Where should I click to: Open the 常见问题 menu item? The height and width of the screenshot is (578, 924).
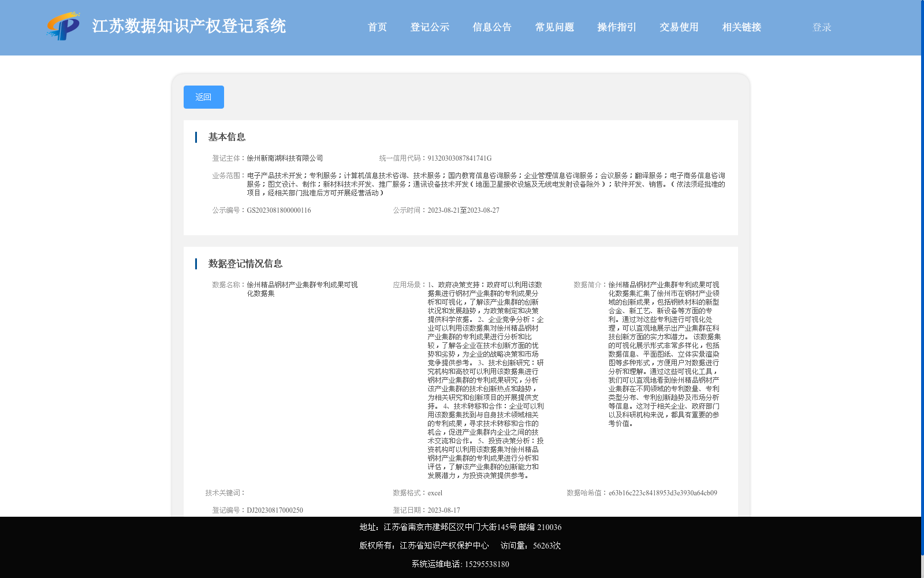tap(554, 27)
